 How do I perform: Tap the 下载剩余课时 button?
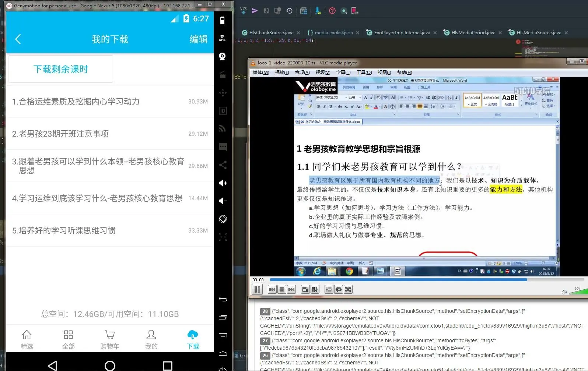click(61, 69)
